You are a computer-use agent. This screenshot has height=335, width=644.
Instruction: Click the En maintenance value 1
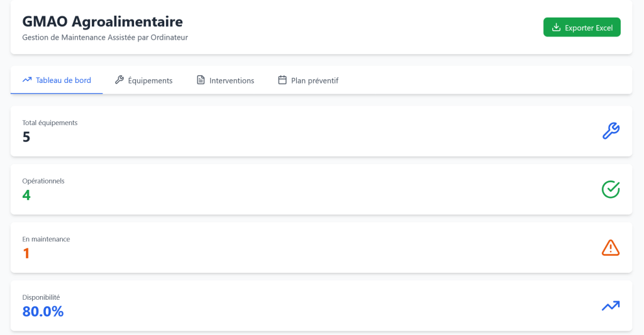tap(26, 253)
